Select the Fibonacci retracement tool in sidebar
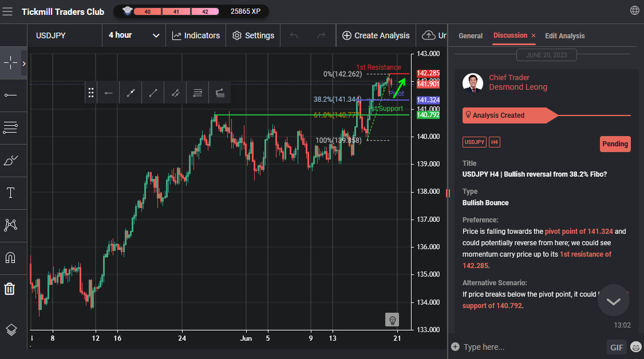Screen dimensions: 644x359 coord(10,127)
